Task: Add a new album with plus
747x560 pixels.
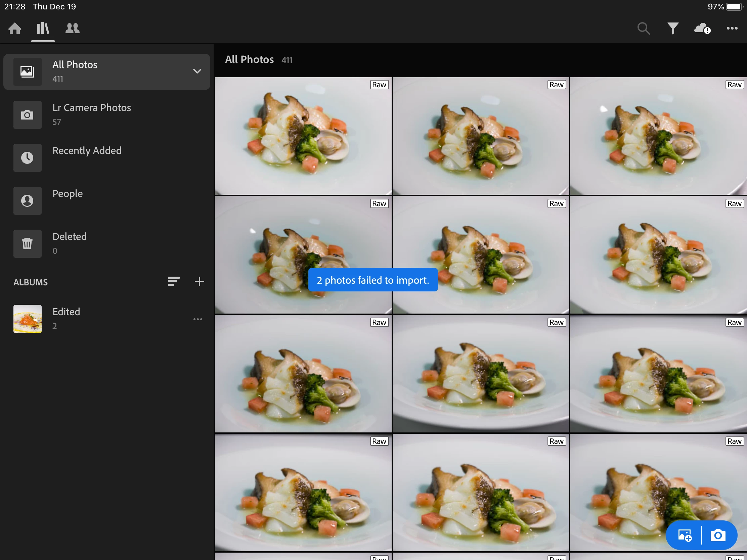Action: point(199,281)
